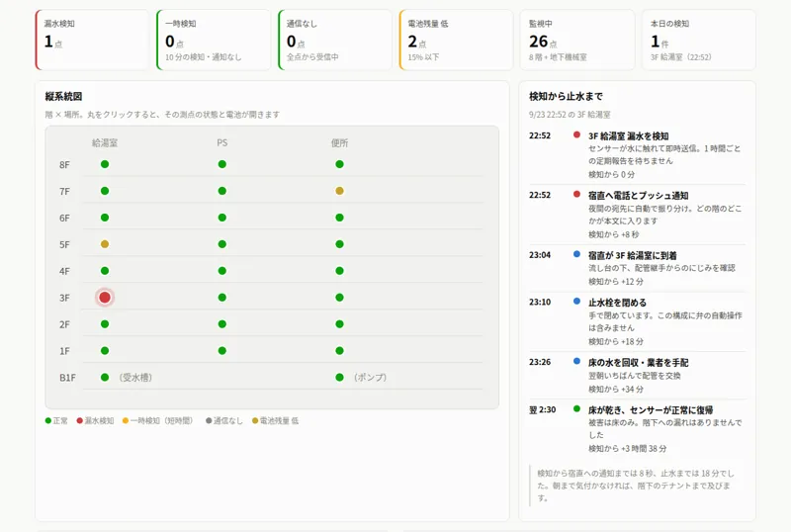The image size is (791, 532).
Task: Select the 2F 給湯室 sensor dot
Action: click(x=105, y=324)
